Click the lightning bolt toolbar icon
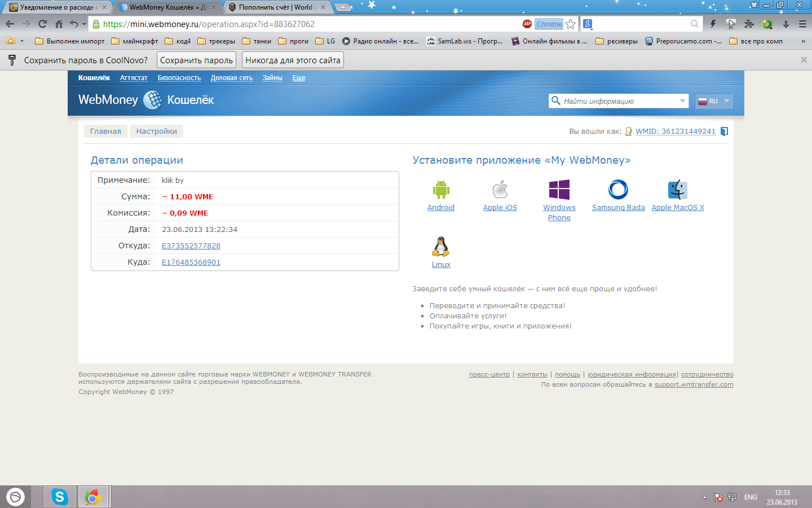Viewport: 812px width, 508px height. 713,24
